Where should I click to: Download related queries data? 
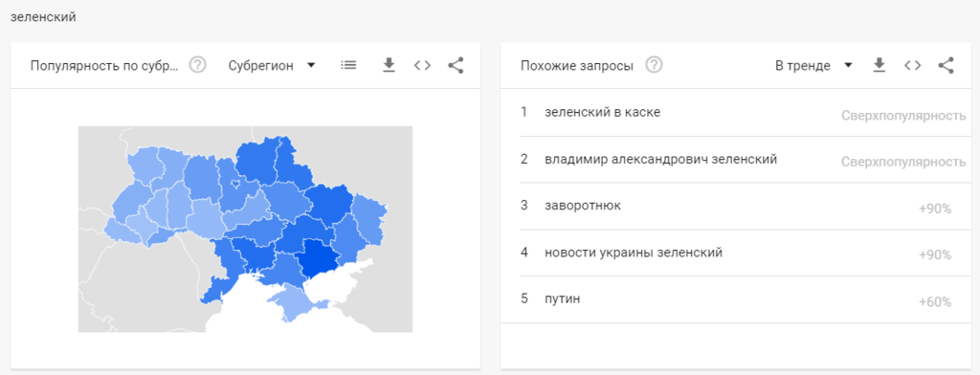(880, 65)
